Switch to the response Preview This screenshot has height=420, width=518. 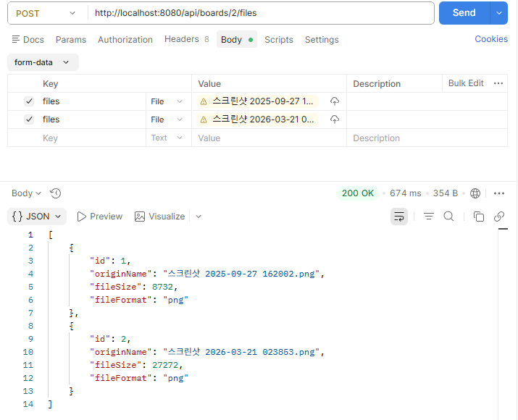click(x=100, y=217)
